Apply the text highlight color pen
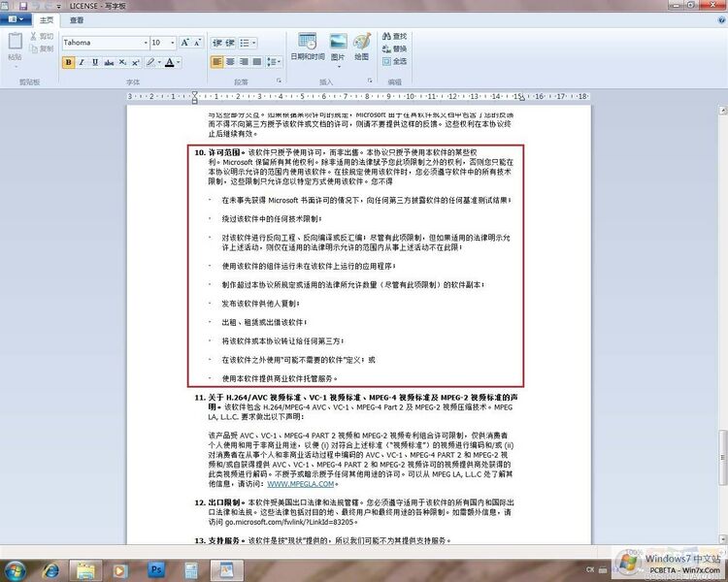 pos(149,62)
